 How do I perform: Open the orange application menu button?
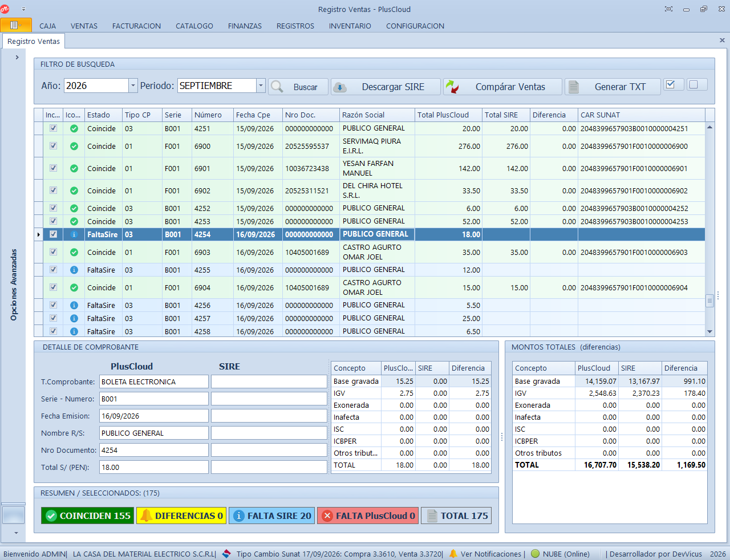(15, 25)
